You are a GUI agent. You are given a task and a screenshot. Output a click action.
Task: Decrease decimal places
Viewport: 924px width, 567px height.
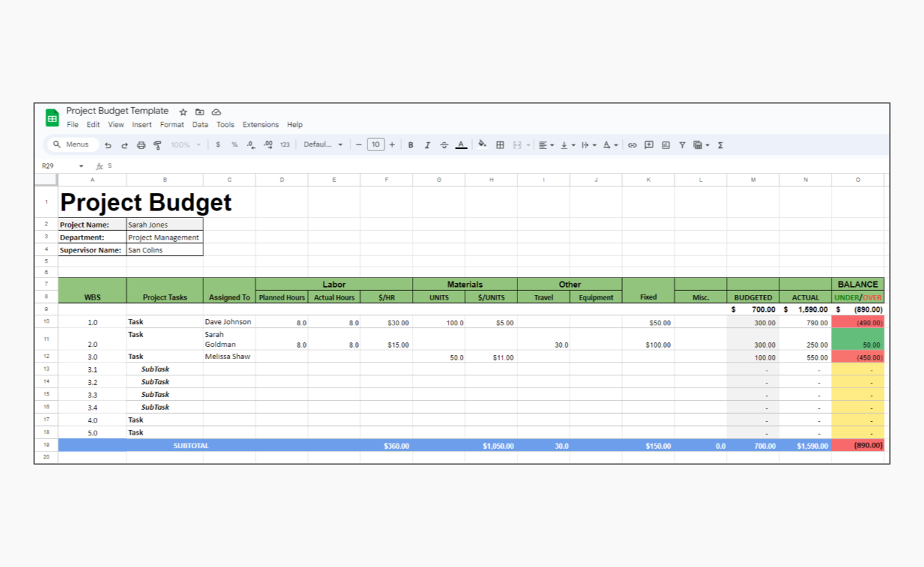tap(251, 144)
